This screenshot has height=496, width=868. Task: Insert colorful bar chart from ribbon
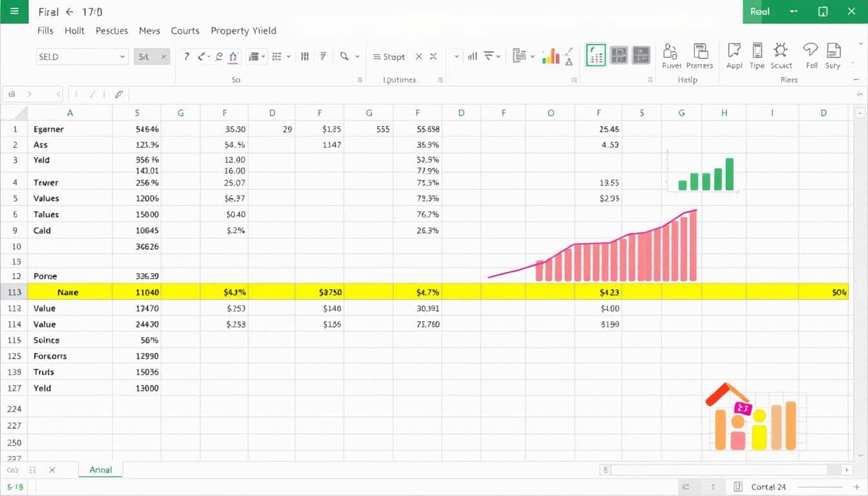coord(550,56)
